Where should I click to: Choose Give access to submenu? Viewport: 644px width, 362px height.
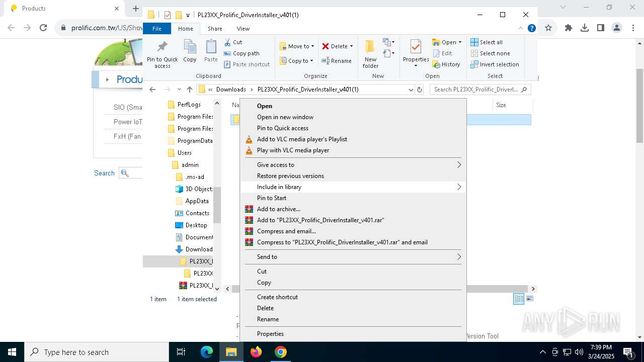coord(353,165)
